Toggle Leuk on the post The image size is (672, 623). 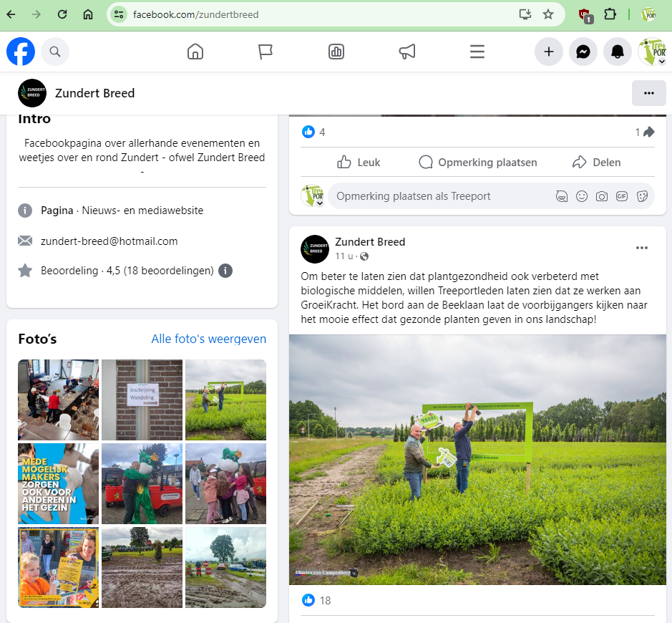[x=359, y=163]
